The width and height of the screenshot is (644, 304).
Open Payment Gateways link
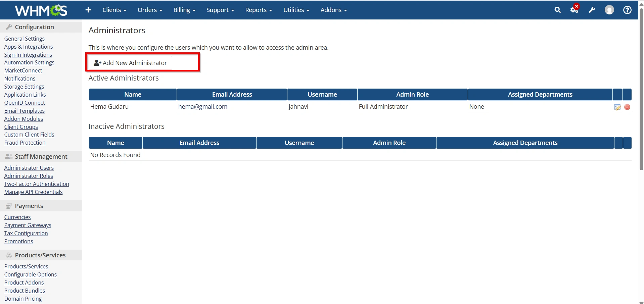pos(28,225)
